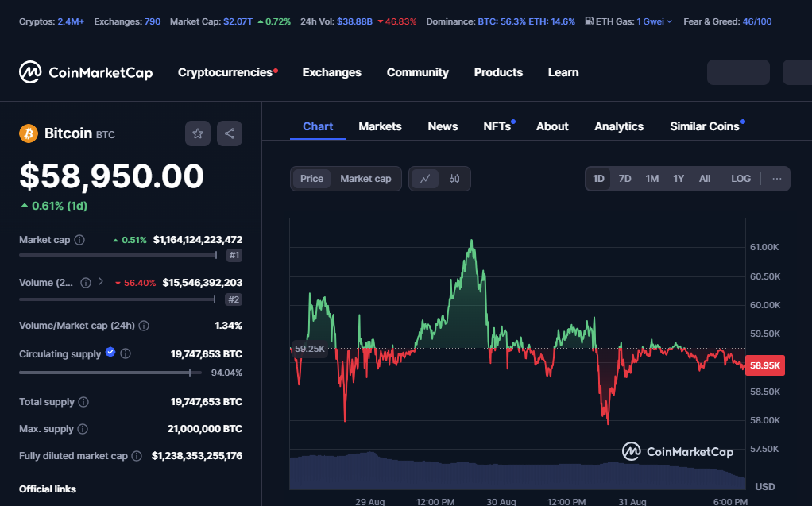Click the ETH Gas pump icon
The height and width of the screenshot is (506, 812).
click(x=590, y=21)
